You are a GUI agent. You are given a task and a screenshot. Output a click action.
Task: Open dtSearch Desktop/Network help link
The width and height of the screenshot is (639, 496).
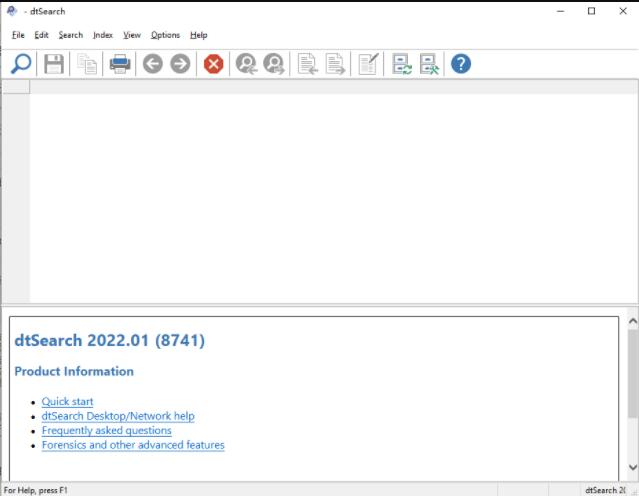point(118,416)
